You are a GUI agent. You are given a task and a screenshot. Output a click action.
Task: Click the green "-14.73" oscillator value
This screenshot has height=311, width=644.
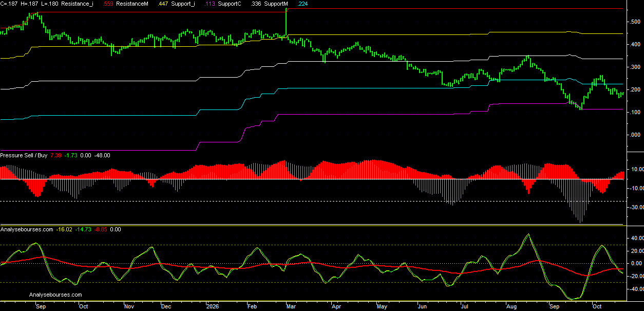pos(83,229)
